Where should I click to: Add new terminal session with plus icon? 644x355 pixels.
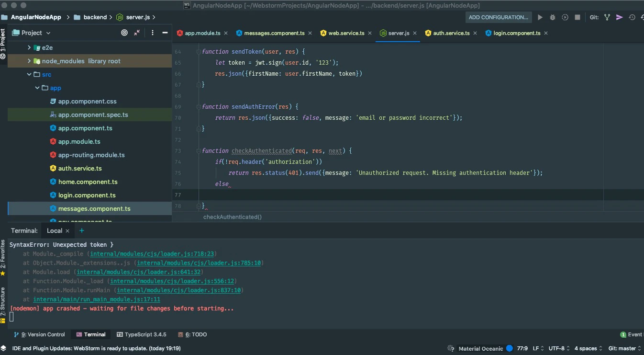(x=82, y=230)
